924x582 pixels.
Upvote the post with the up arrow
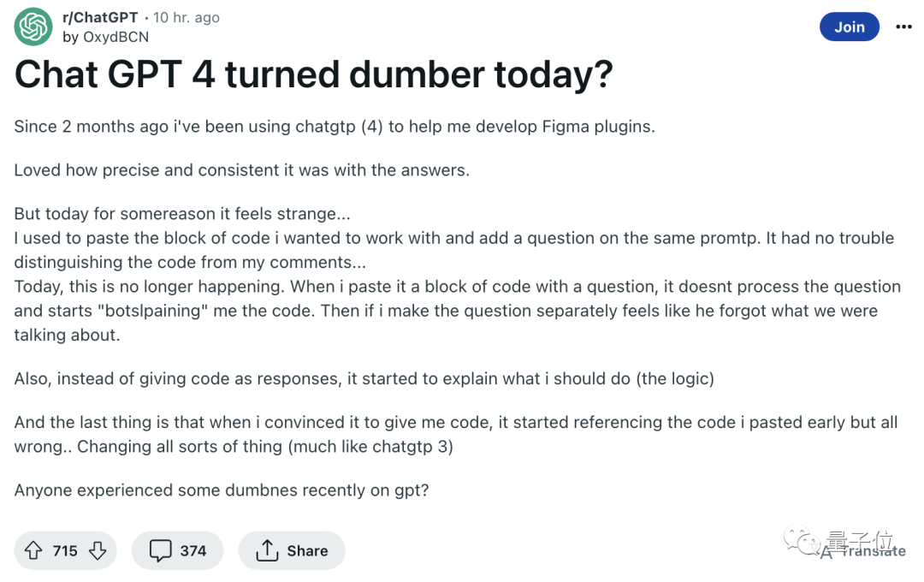(x=33, y=550)
